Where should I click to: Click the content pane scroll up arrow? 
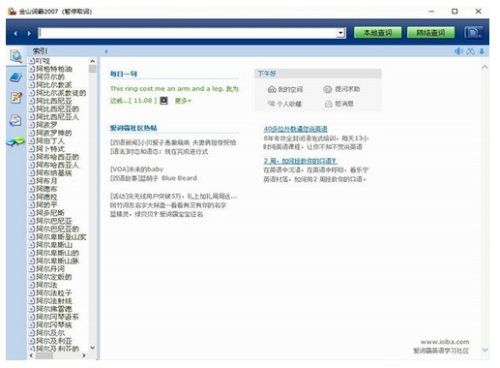(484, 67)
